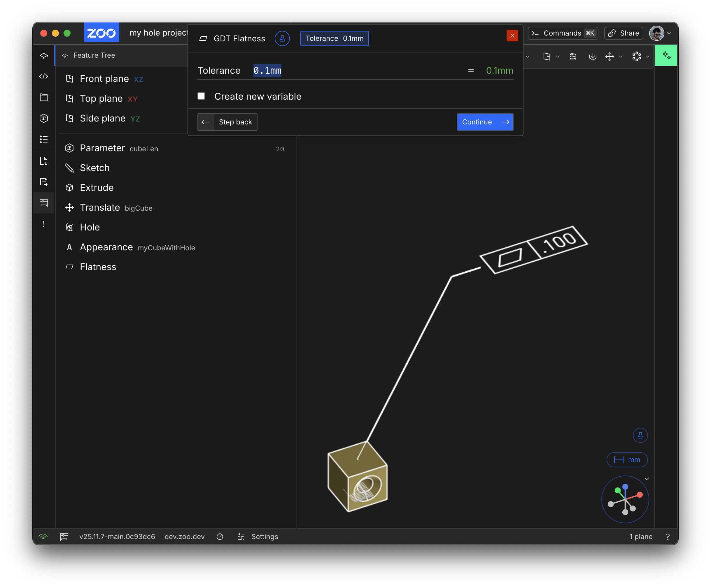Click the Translate move tool icon
711x588 pixels.
click(610, 57)
